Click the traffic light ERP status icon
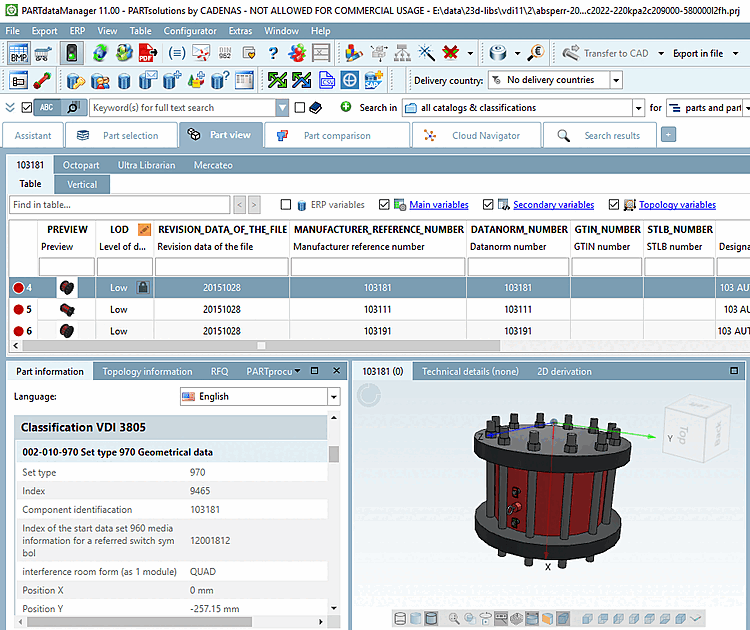 (71, 53)
